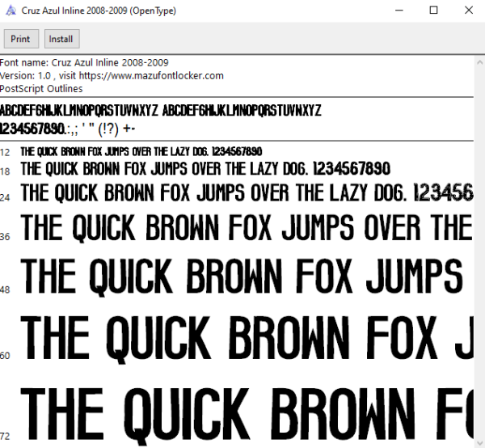Image resolution: width=485 pixels, height=448 pixels.
Task: Click the size 18 sample sentence
Action: (205, 169)
